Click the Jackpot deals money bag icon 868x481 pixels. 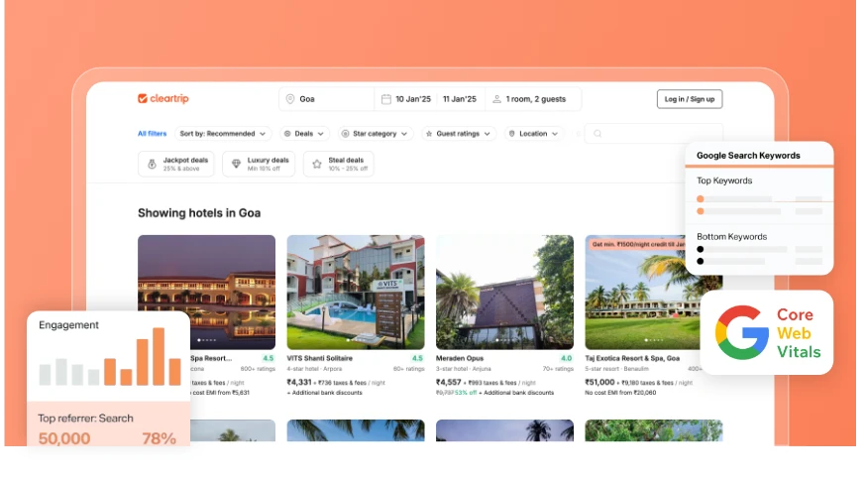152,164
